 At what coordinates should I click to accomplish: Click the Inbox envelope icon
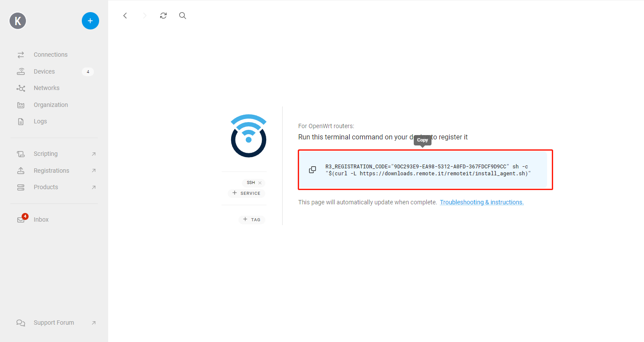pos(20,220)
